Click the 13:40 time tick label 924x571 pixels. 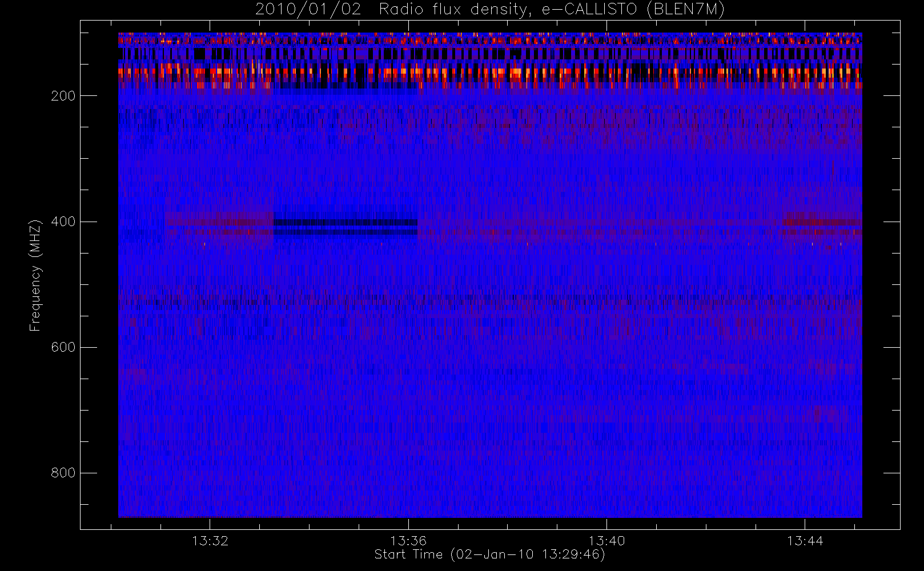click(606, 541)
